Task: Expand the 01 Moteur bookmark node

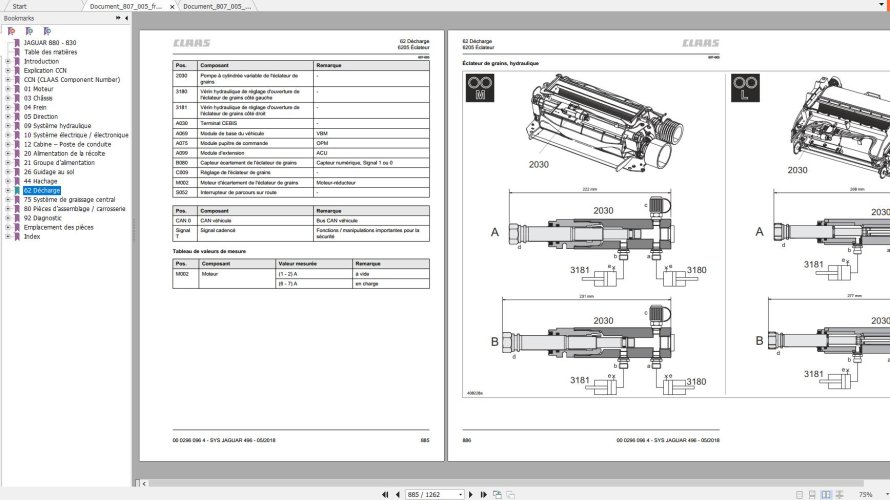Action: click(x=8, y=89)
